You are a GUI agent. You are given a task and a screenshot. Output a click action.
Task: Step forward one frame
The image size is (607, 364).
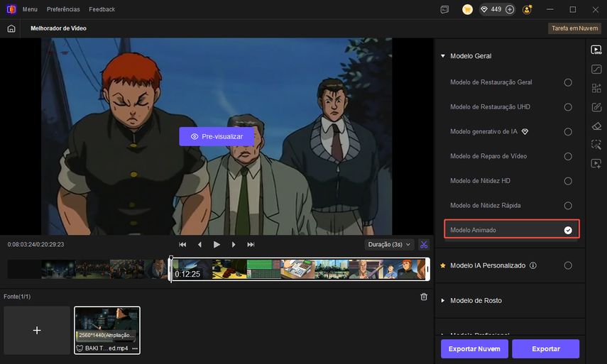tap(234, 245)
